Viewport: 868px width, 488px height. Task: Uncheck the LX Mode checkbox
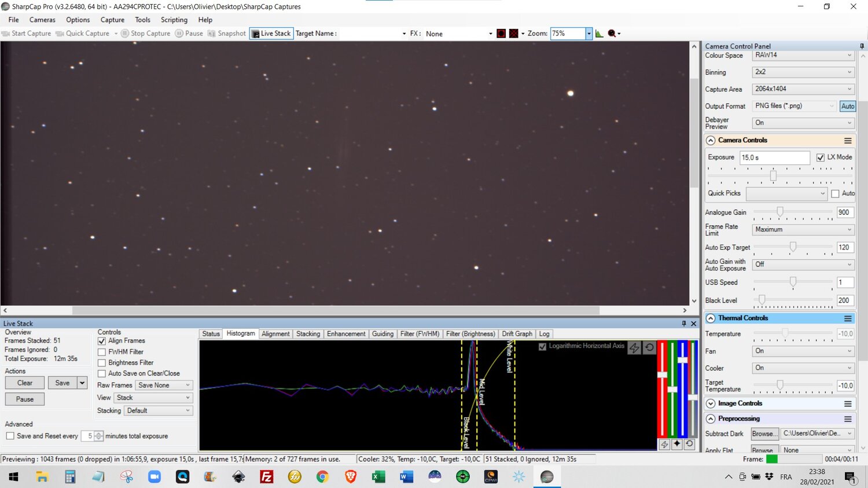click(x=820, y=157)
